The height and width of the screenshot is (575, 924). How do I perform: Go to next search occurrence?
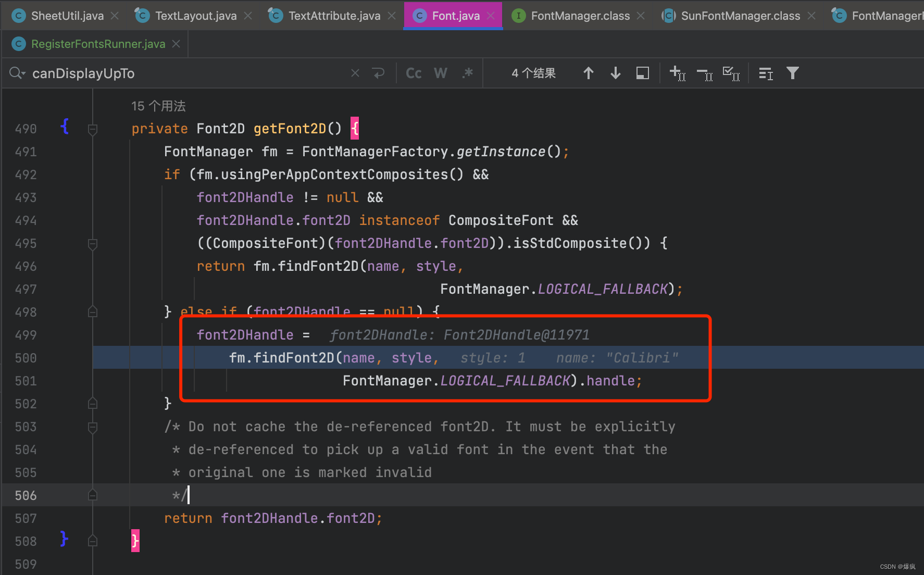coord(616,73)
